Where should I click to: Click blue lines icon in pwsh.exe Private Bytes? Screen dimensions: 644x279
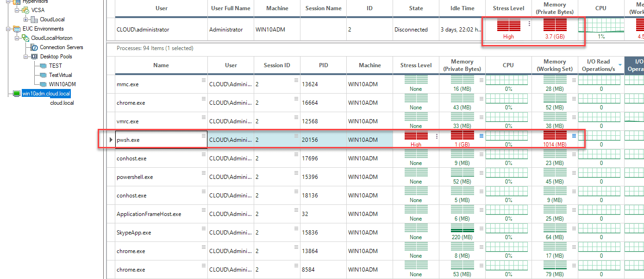(x=481, y=136)
